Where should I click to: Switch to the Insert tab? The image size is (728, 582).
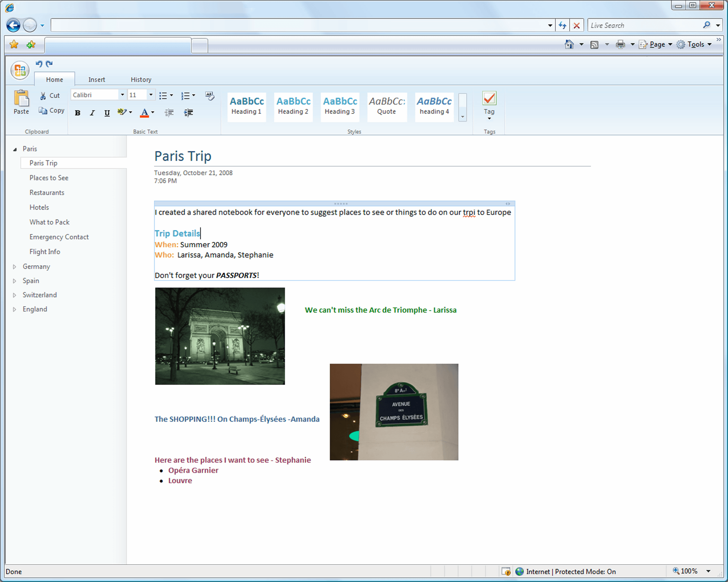[96, 80]
